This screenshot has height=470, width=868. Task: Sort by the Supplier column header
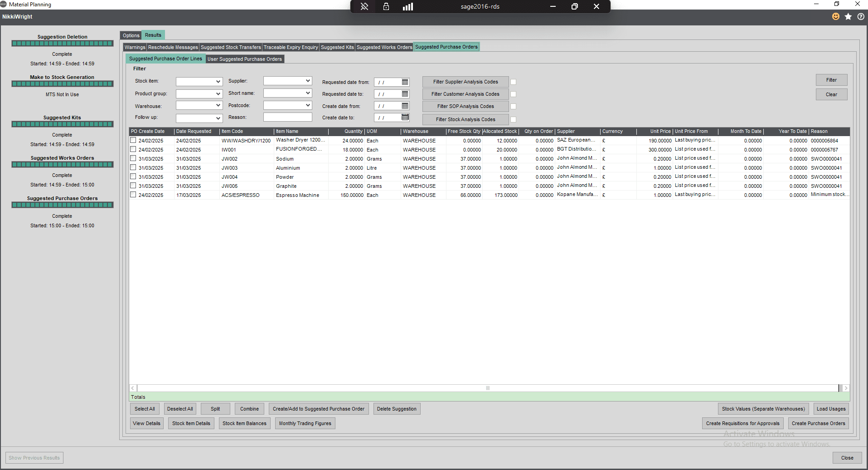point(577,132)
